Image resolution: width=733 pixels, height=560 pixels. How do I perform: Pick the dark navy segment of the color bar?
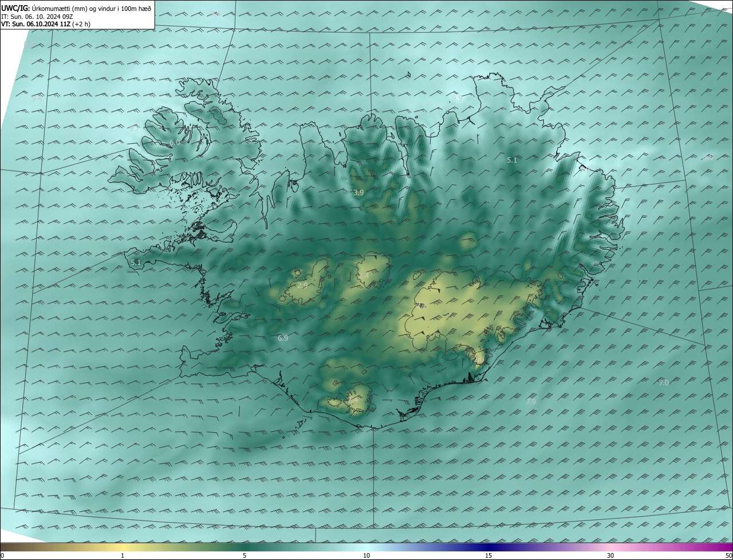click(488, 547)
